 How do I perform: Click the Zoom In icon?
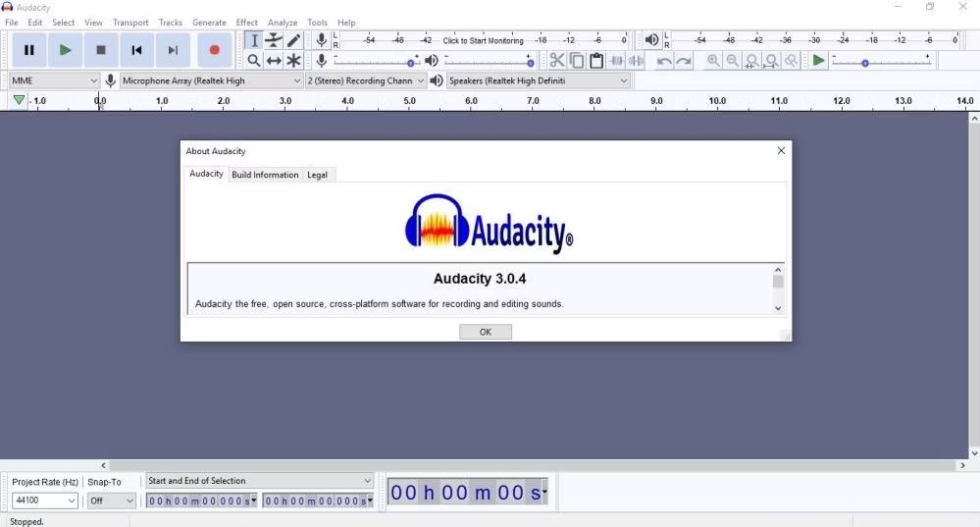point(713,61)
